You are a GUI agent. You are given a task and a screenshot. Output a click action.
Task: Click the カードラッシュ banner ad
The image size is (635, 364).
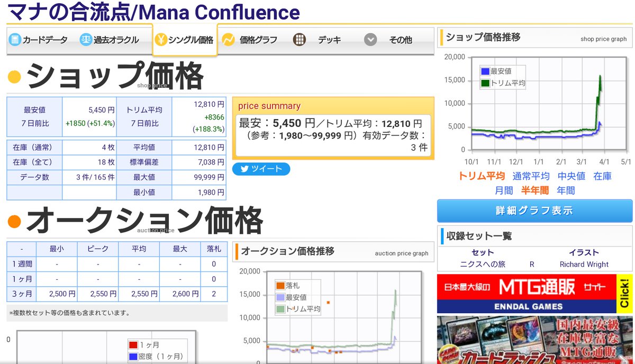point(534,340)
